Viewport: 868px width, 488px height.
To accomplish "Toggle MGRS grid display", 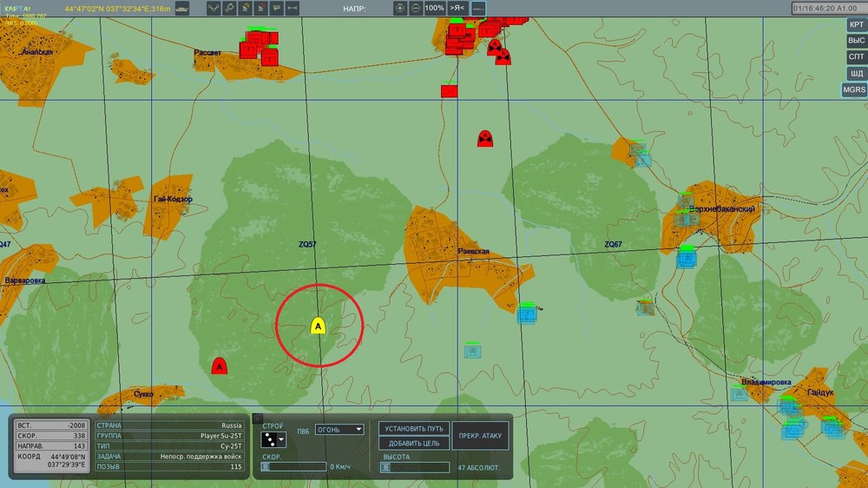I will tap(854, 89).
